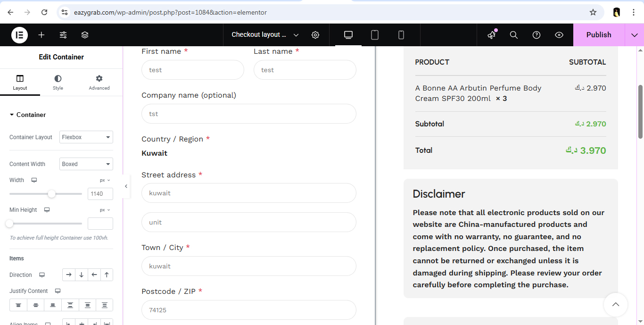Screen dimensions: 644x325
Task: Collapse the editor panel handle
Action: 126,186
